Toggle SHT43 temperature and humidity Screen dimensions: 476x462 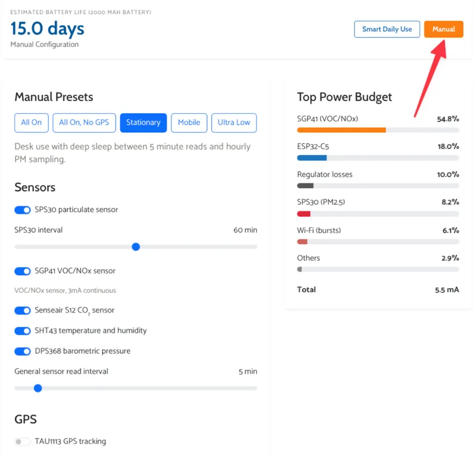[x=23, y=331]
